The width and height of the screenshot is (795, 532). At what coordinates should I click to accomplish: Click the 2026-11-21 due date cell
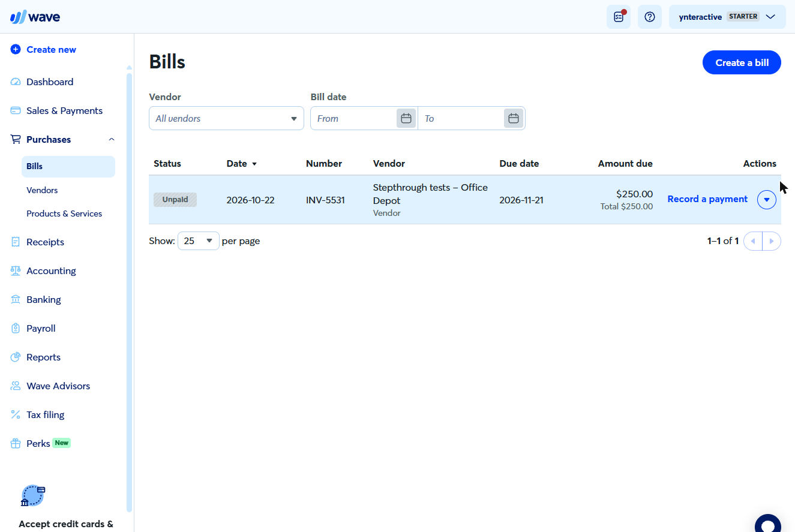pyautogui.click(x=521, y=200)
